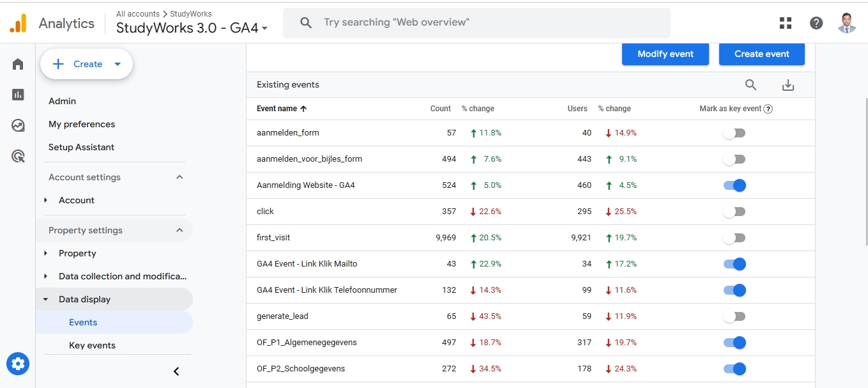Viewport: 868px width, 388px height.
Task: Download the existing events list
Action: 788,85
